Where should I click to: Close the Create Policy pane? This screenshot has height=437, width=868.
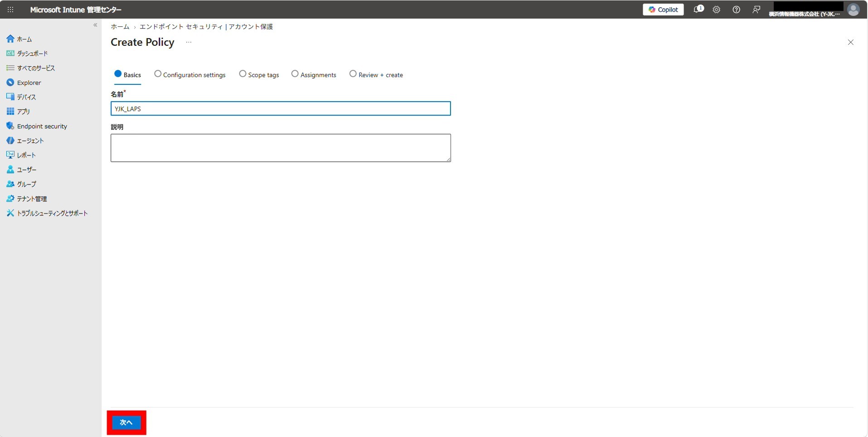850,42
